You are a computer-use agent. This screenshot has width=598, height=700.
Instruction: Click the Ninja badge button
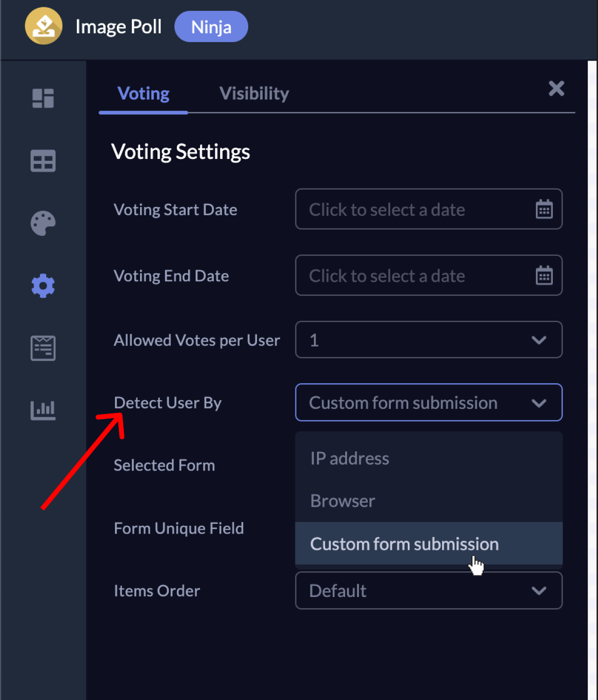coord(211,26)
